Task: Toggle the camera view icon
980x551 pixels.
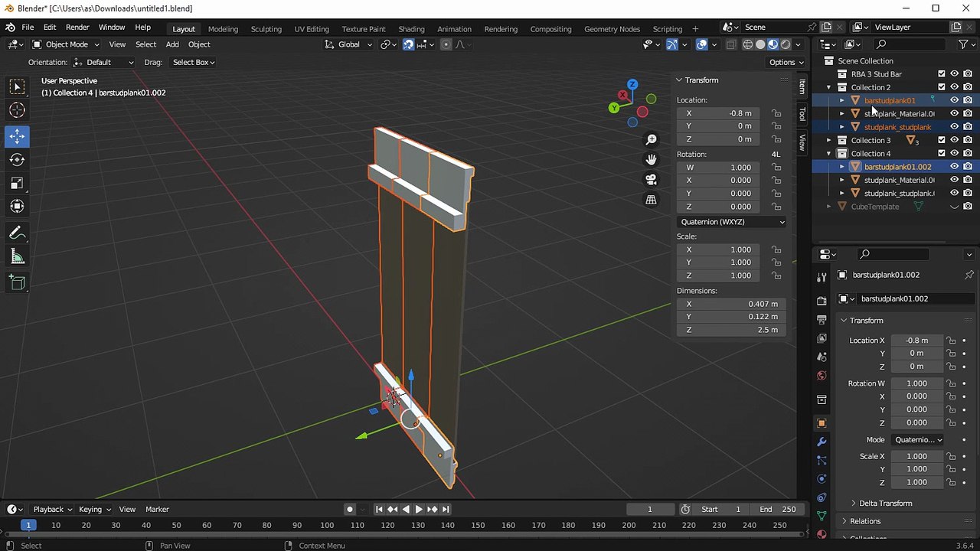Action: point(651,180)
